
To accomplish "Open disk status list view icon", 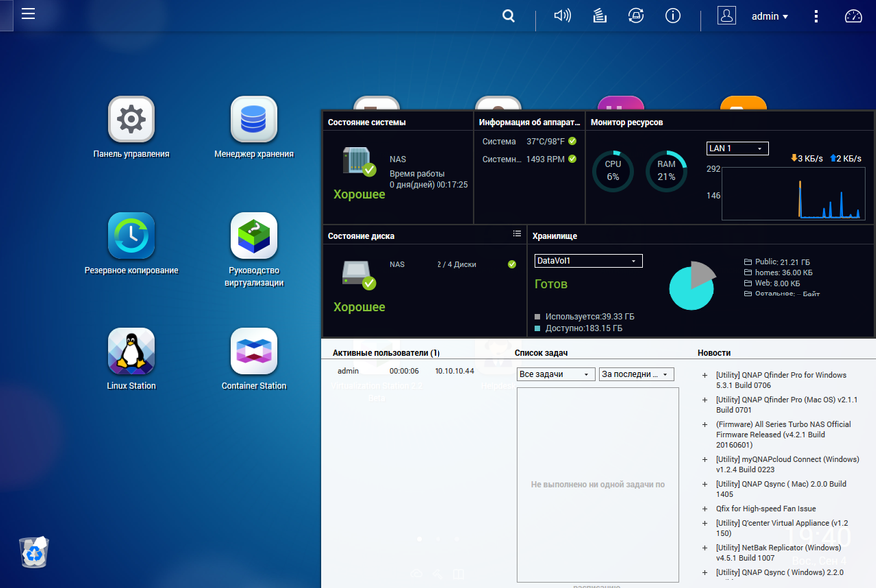I will pyautogui.click(x=517, y=234).
